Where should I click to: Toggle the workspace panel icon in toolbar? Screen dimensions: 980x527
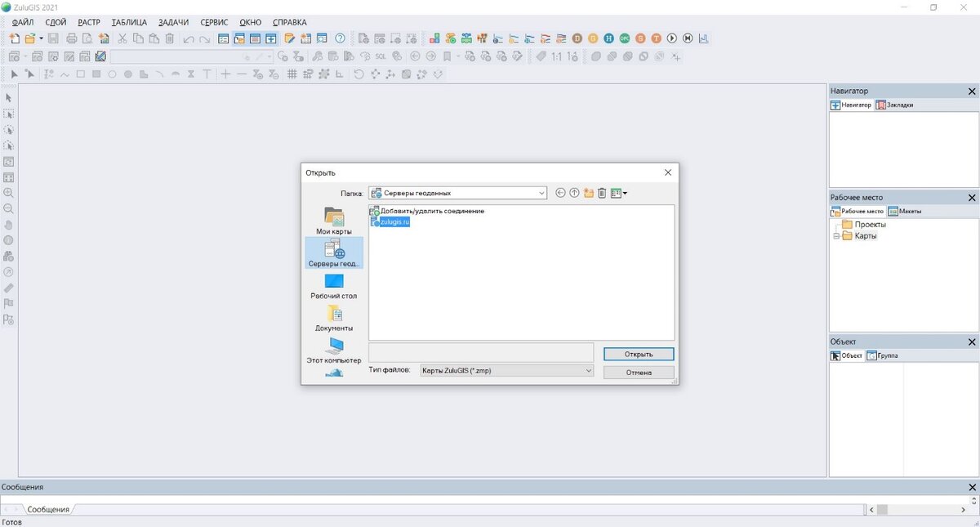tap(239, 38)
